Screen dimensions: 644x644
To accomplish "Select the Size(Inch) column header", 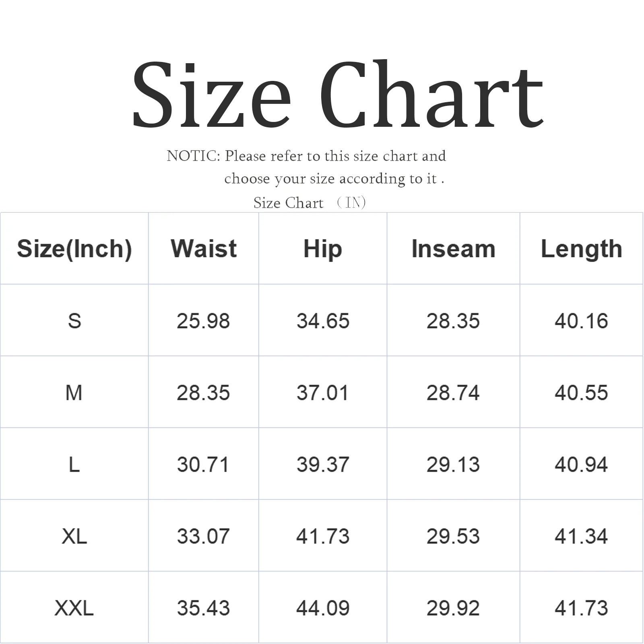I will 74,249.
